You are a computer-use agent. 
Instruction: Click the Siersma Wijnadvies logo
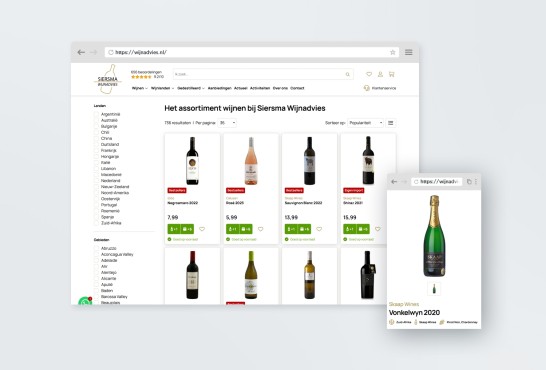click(108, 79)
